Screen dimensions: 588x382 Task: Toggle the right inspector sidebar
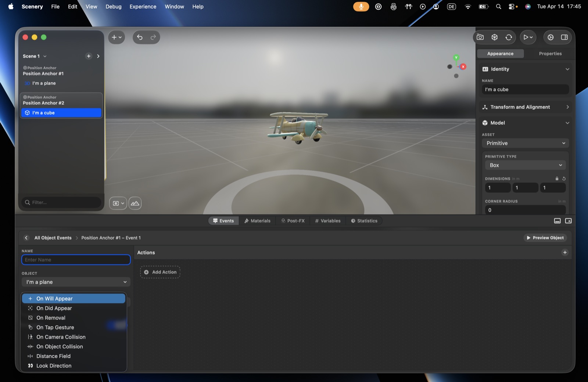[x=564, y=37]
